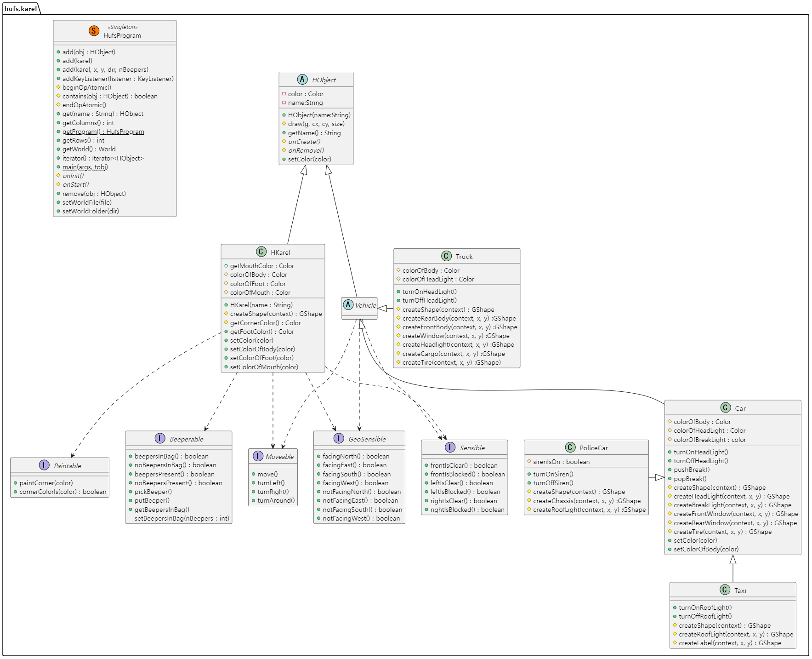Screen dimensions: 812x659
Task: Click the class C icon of PoliceCar
Action: 570,447
